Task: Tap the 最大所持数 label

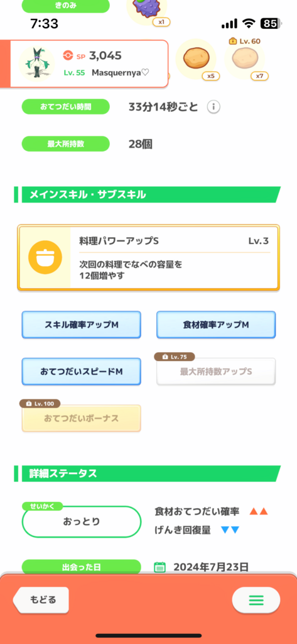Action: pyautogui.click(x=66, y=144)
